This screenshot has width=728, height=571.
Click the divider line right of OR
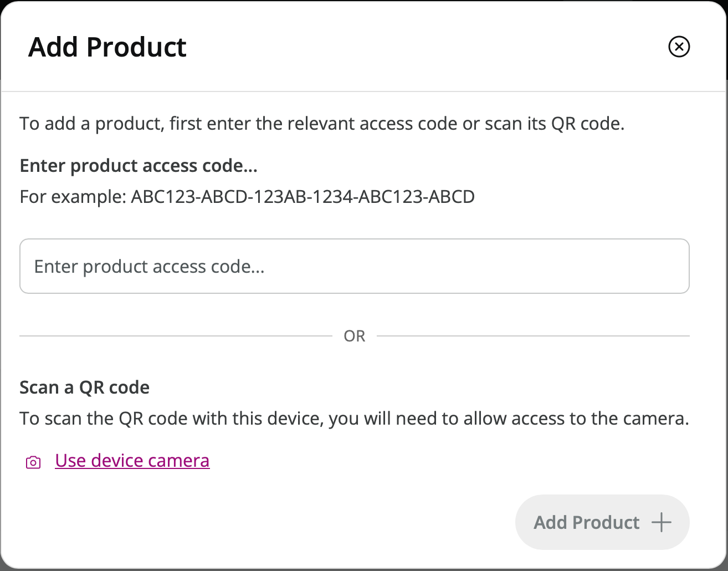pos(533,336)
